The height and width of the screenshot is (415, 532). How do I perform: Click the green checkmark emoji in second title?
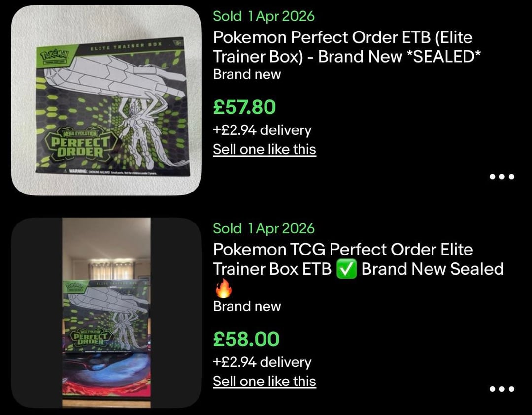(x=346, y=270)
